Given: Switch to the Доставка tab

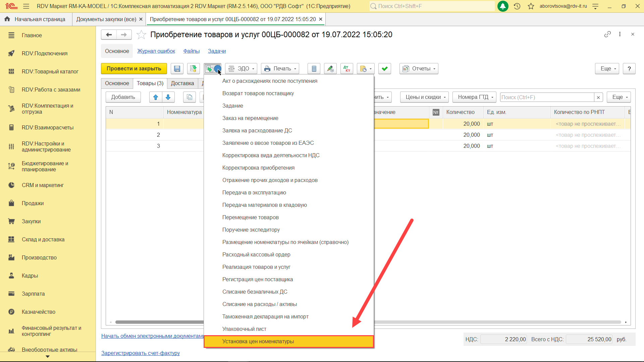Looking at the screenshot, I should click(182, 83).
